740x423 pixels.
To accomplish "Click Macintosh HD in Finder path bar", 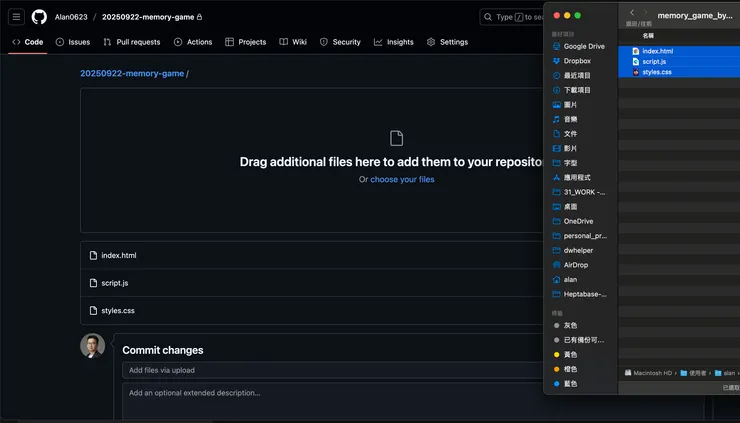I will [650, 373].
